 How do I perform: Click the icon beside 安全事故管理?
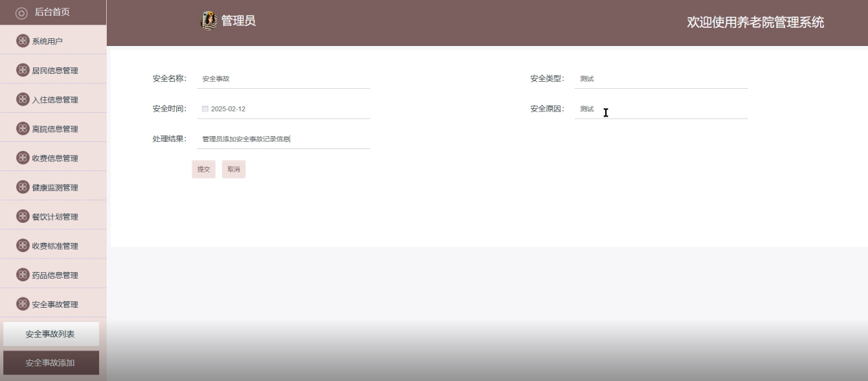[23, 303]
